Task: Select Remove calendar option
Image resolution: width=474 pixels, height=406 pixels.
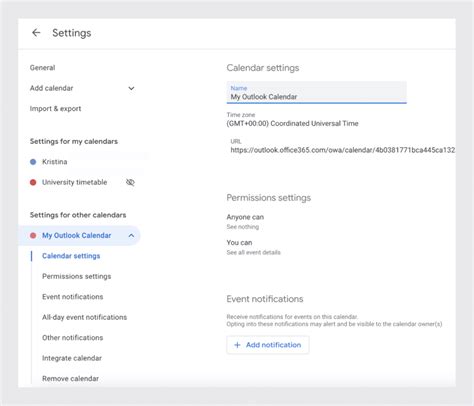Action: 70,379
